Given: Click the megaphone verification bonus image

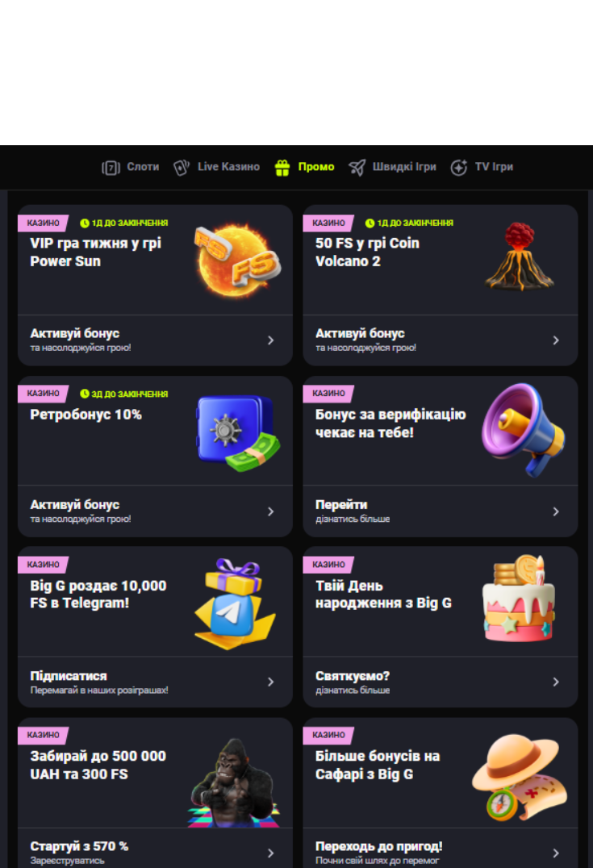Looking at the screenshot, I should pyautogui.click(x=523, y=430).
